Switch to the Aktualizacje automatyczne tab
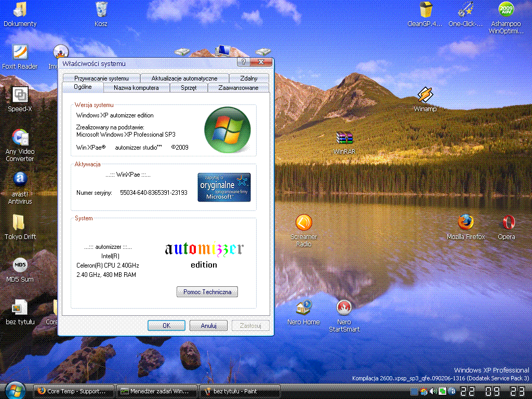Screen dimensions: 532x399 pos(184,78)
